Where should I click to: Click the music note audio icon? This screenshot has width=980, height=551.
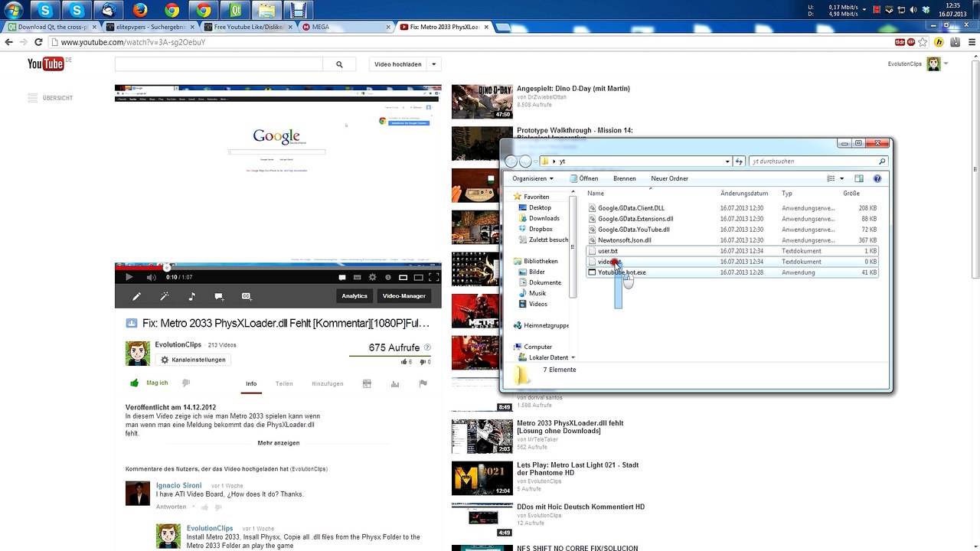tap(191, 296)
